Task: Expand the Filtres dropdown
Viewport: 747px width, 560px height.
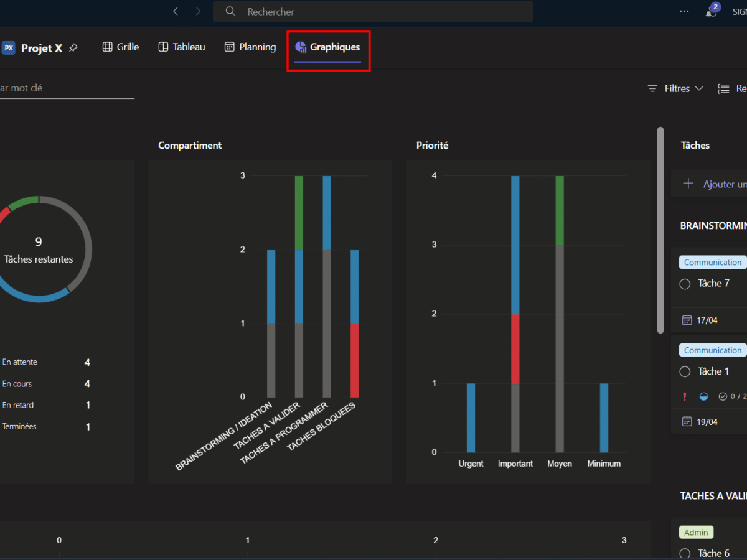Action: pos(676,88)
